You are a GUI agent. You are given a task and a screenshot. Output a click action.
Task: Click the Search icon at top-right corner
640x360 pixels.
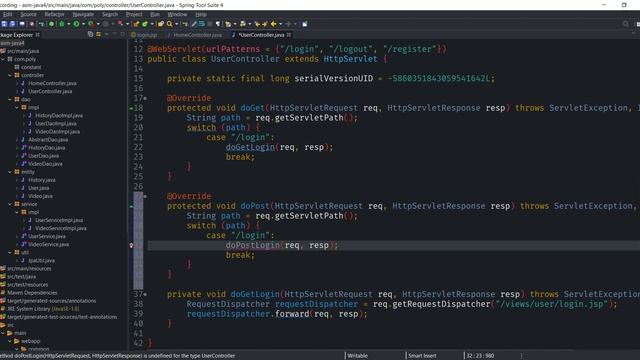pyautogui.click(x=626, y=24)
